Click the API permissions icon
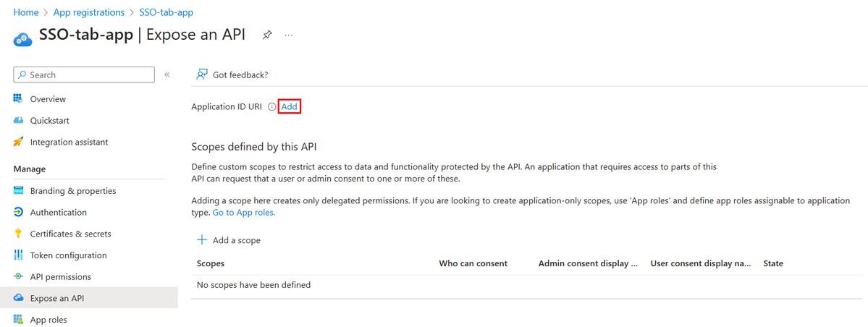The image size is (868, 327). [18, 277]
